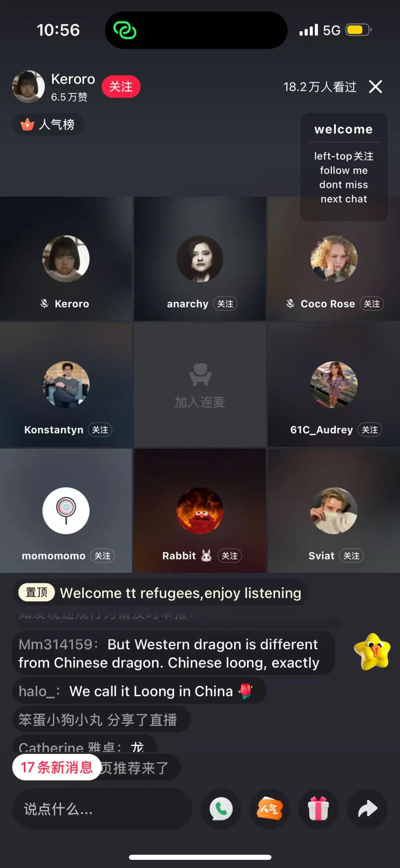Expand the welcome notice card
Screen dimensions: 400x868
344,167
